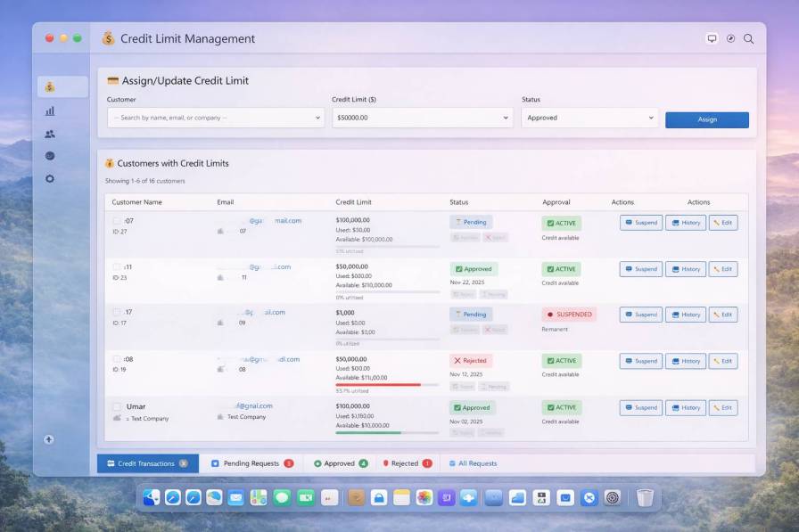The width and height of the screenshot is (799, 532).
Task: Open History for the ID 17 customer row
Action: [686, 315]
